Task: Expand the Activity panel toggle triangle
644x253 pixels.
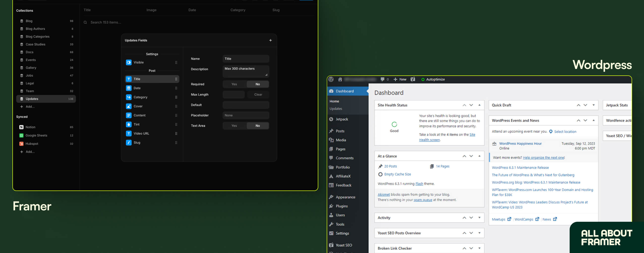Action: click(479, 218)
